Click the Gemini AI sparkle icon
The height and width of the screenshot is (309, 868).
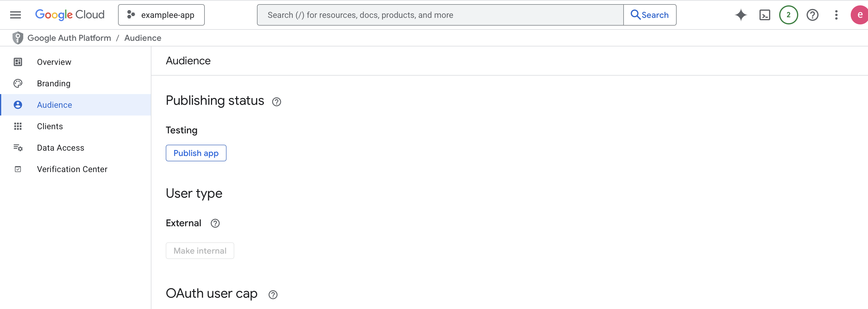tap(741, 15)
